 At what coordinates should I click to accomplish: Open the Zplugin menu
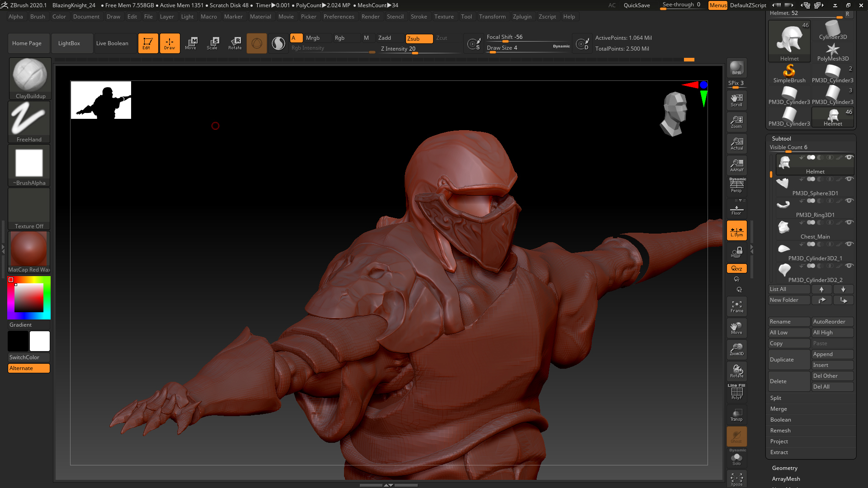click(522, 17)
